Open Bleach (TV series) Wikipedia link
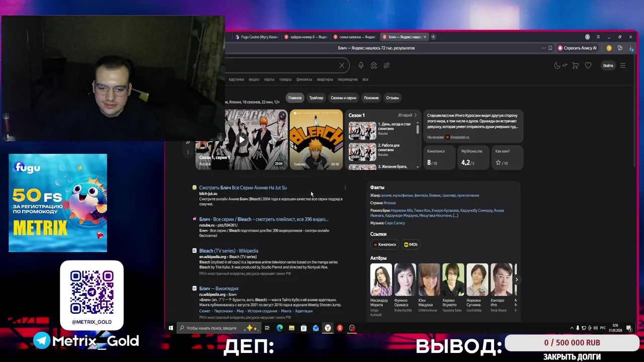Image resolution: width=644 pixels, height=362 pixels. pos(228,251)
